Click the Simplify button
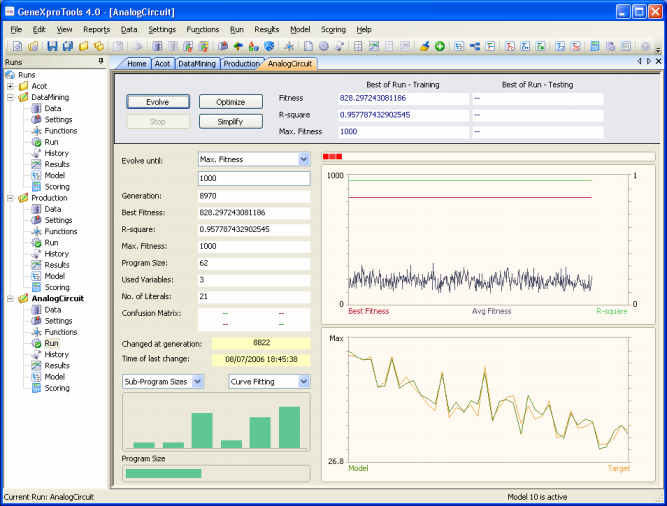This screenshot has height=506, width=667. (x=231, y=122)
